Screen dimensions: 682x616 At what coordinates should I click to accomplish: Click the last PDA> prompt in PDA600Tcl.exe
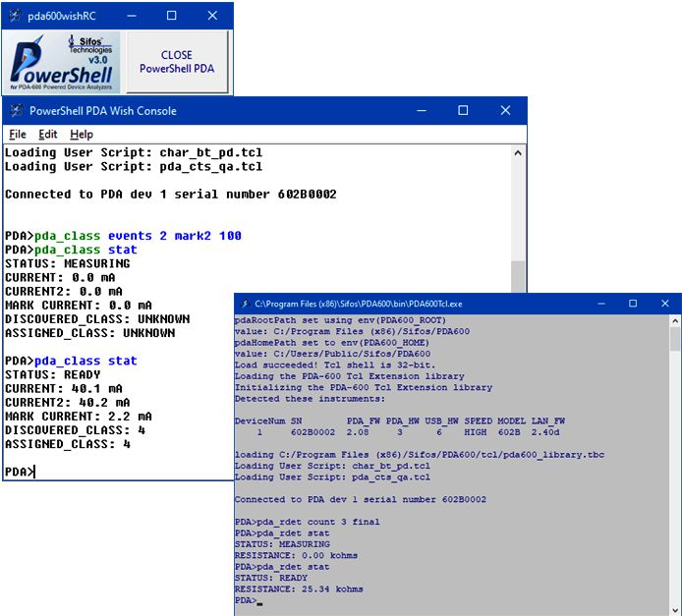click(246, 600)
